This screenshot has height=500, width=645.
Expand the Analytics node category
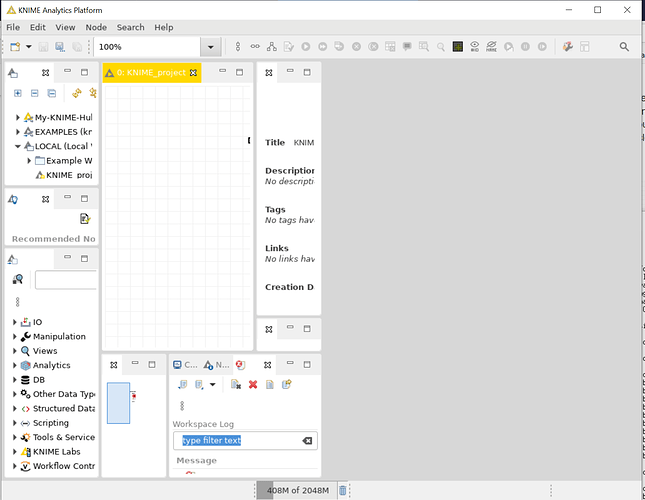14,366
